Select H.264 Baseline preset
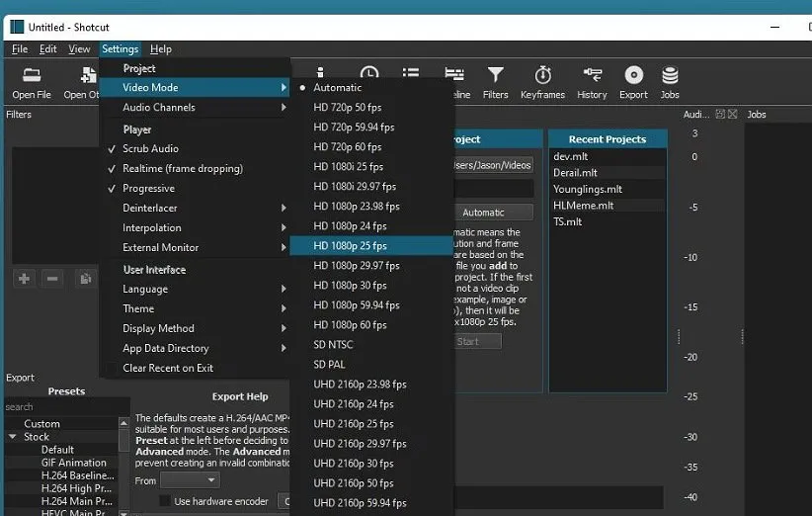 pyautogui.click(x=78, y=475)
